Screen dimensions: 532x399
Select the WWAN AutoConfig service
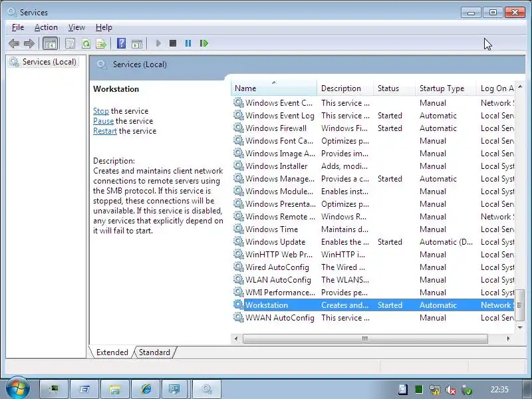tap(373, 318)
